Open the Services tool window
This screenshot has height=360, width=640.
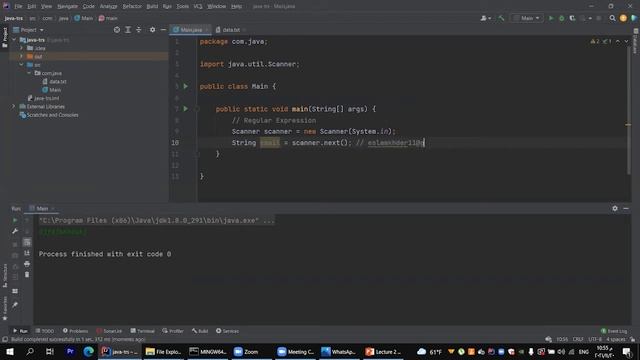click(227, 331)
